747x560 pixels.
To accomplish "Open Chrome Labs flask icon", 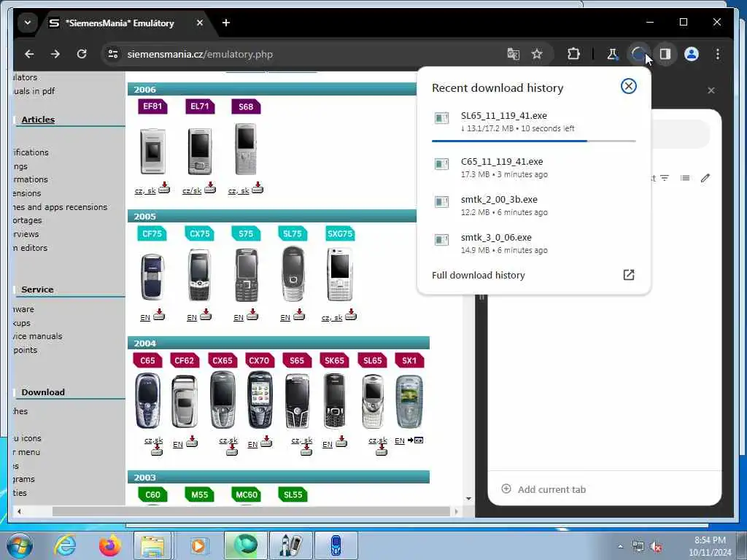I will pyautogui.click(x=612, y=54).
